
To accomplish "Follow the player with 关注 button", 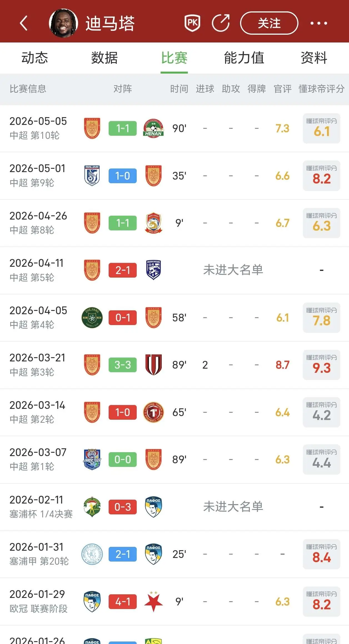I will click(269, 23).
